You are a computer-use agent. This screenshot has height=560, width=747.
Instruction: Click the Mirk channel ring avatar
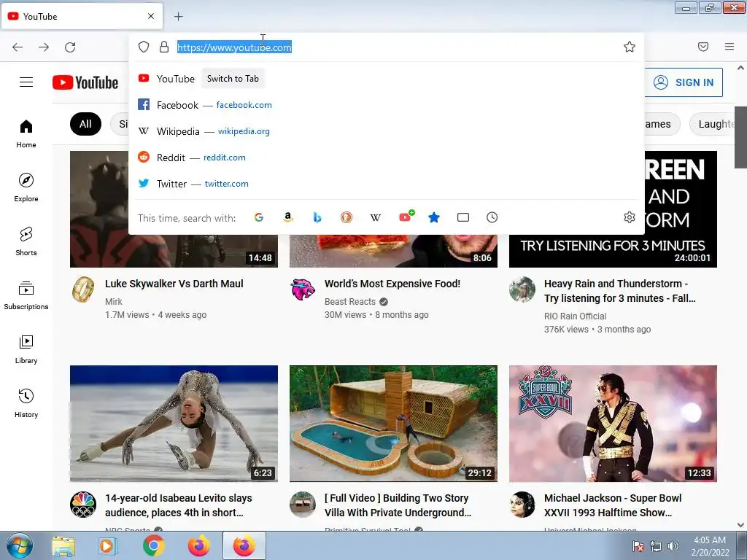tap(83, 289)
